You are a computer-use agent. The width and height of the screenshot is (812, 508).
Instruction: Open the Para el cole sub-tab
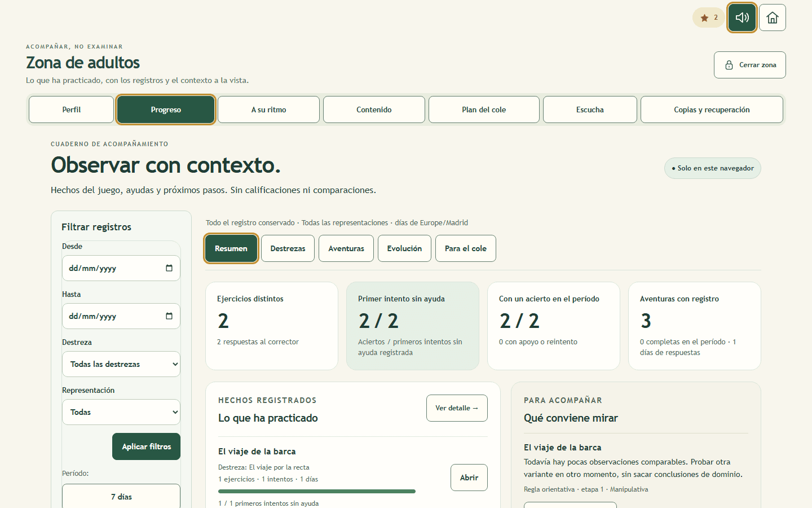(466, 248)
